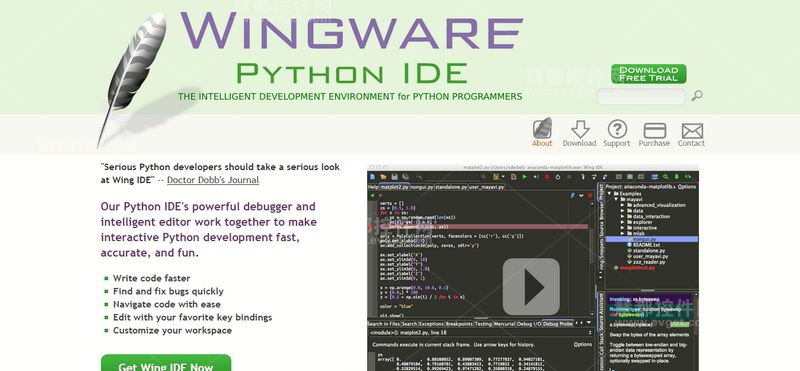The image size is (800, 371).
Task: Open the Breakpoints bottom tab
Action: 459,324
